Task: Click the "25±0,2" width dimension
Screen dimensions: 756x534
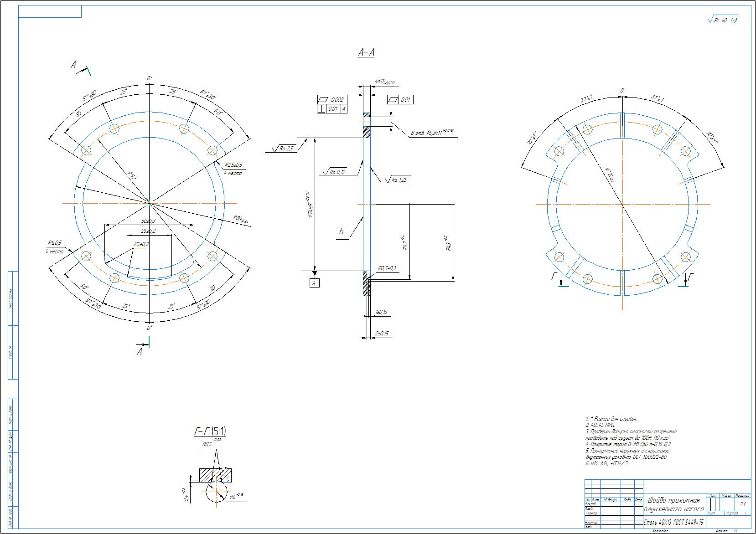Action: pyautogui.click(x=148, y=231)
